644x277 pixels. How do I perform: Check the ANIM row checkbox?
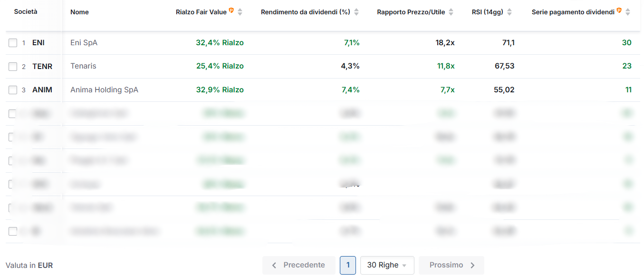pyautogui.click(x=13, y=90)
